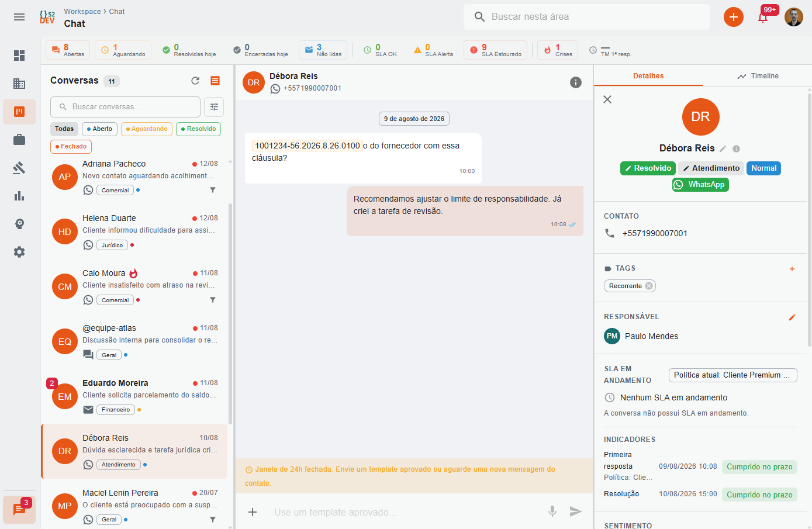Filter conversations by Aguardando chip
This screenshot has height=529, width=812.
(147, 129)
